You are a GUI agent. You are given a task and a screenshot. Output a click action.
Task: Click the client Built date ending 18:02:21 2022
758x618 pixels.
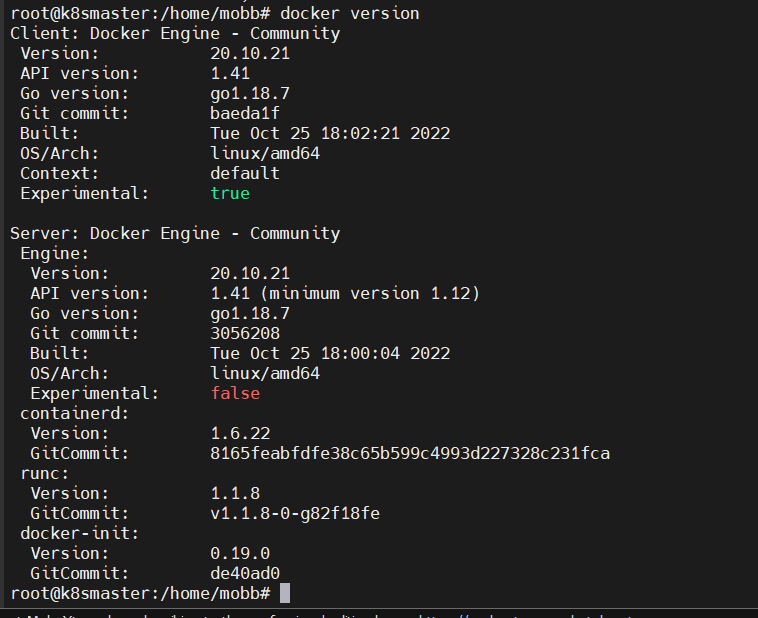click(330, 133)
